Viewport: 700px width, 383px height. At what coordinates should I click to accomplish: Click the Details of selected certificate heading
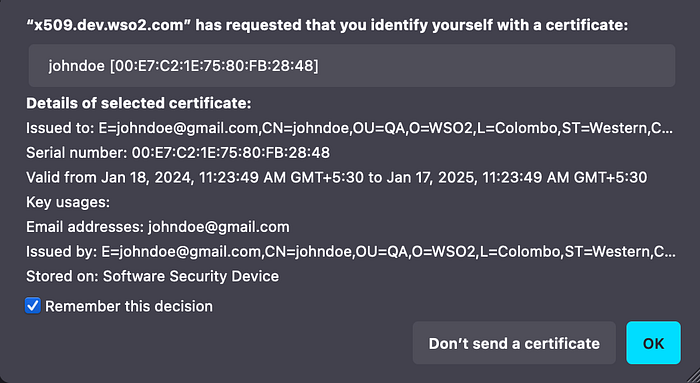[139, 104]
